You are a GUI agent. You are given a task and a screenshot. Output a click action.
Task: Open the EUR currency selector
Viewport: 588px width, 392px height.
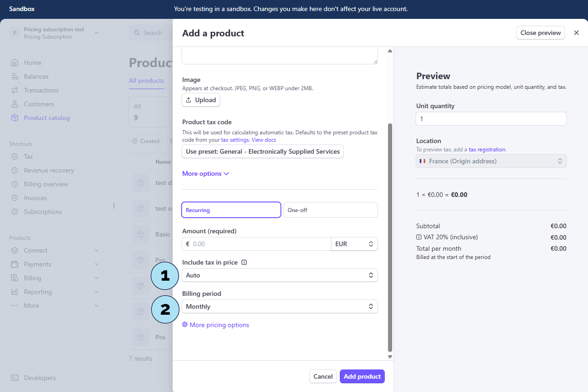click(x=354, y=244)
